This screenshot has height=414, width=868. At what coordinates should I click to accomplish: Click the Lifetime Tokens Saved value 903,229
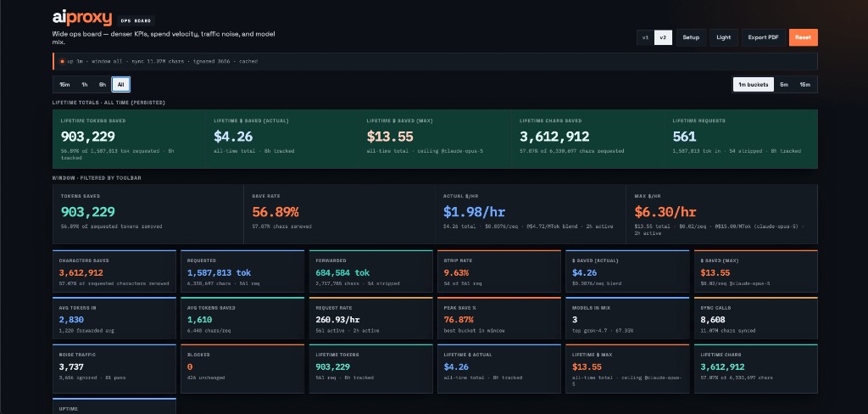click(88, 137)
